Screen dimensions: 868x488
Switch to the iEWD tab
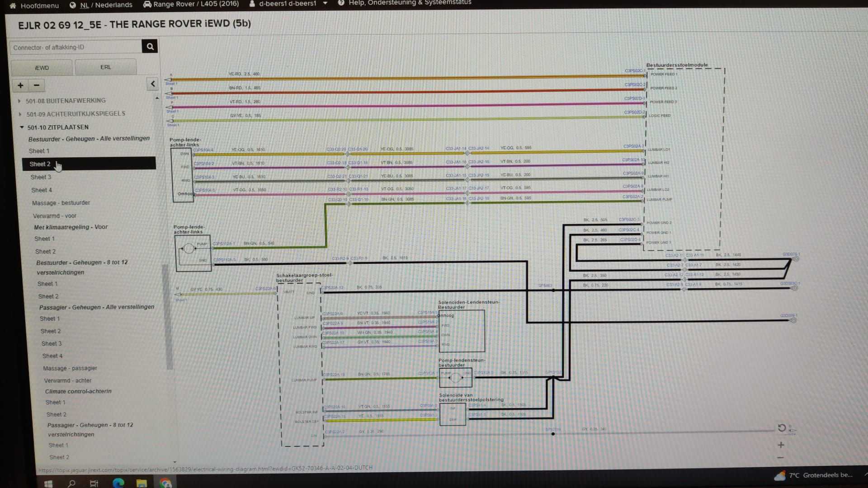click(x=42, y=68)
